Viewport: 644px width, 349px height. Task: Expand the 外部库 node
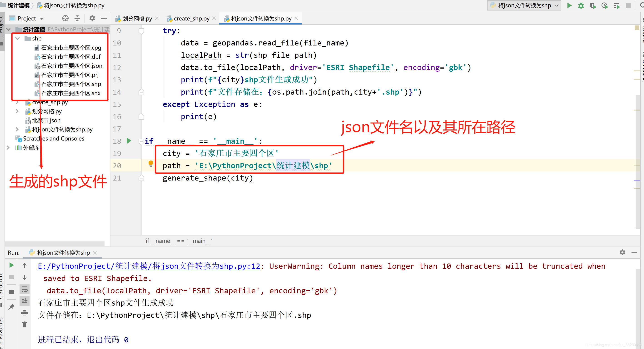click(8, 148)
